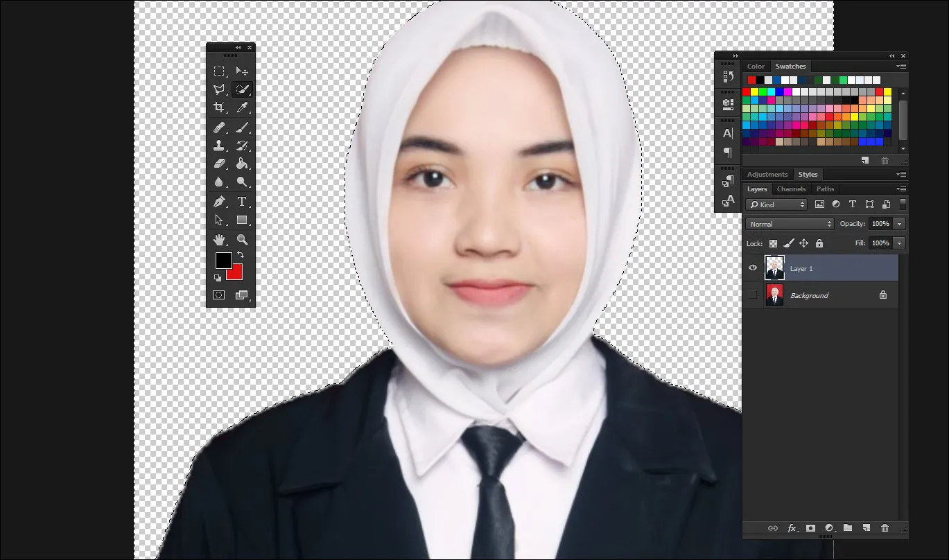The width and height of the screenshot is (949, 560).
Task: Choose the Horizontal Type tool
Action: tap(242, 202)
